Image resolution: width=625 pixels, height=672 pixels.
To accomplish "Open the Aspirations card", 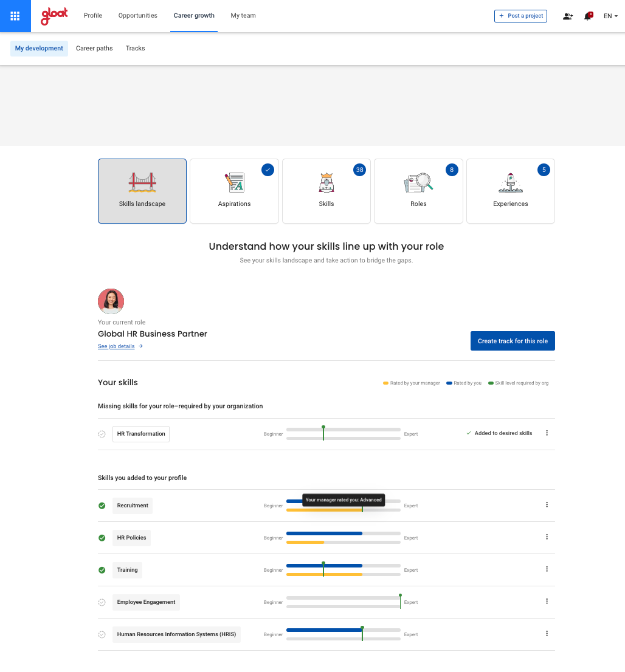I will 234,191.
